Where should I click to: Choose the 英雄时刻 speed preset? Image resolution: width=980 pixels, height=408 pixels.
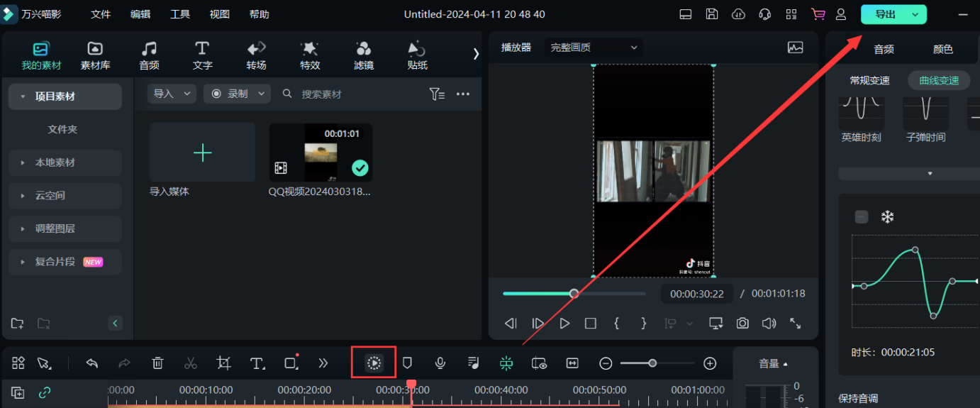click(862, 118)
